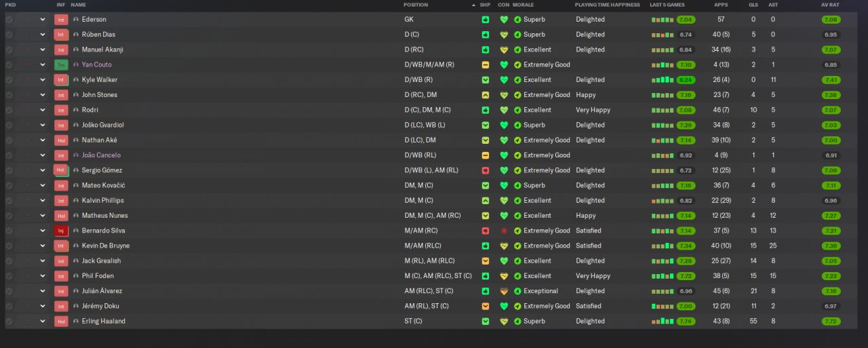
Task: Click Joško Gvardiol's morale arrow icon
Action: (x=517, y=125)
